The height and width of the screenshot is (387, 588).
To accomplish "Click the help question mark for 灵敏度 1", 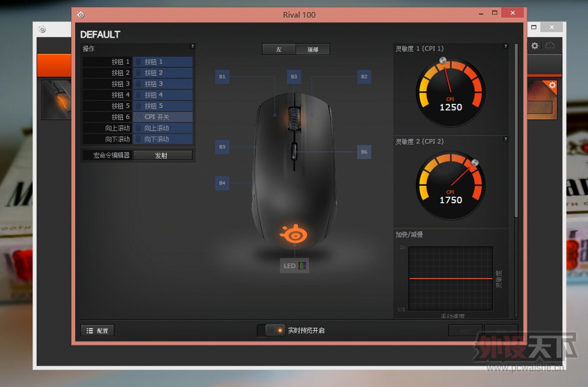I will tap(505, 46).
